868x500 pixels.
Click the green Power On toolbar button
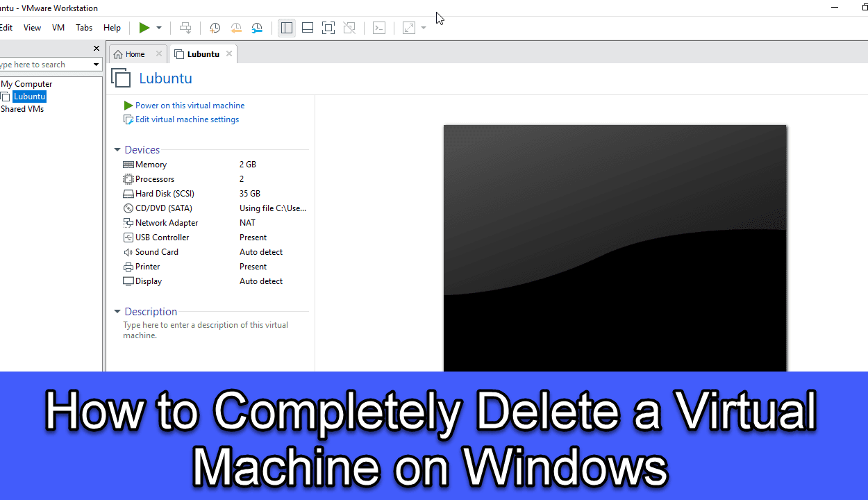pyautogui.click(x=144, y=28)
